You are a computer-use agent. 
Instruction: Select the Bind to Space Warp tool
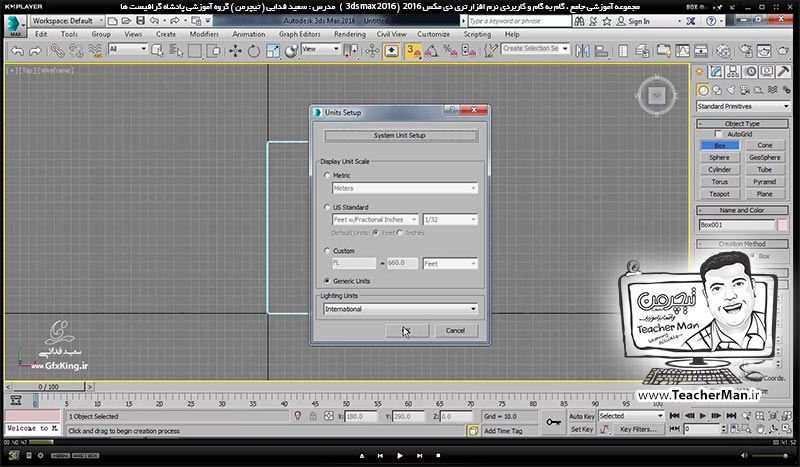coord(95,51)
